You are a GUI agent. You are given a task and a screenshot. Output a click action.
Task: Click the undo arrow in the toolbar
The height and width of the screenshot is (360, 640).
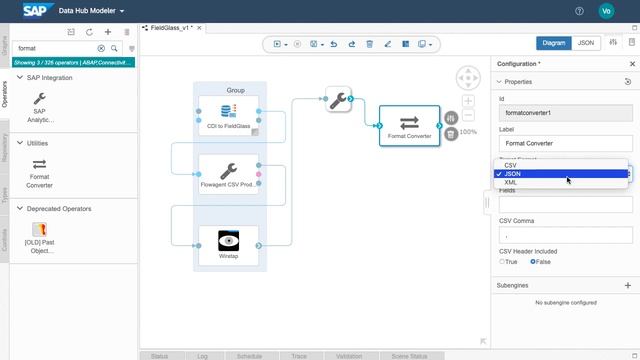point(333,44)
